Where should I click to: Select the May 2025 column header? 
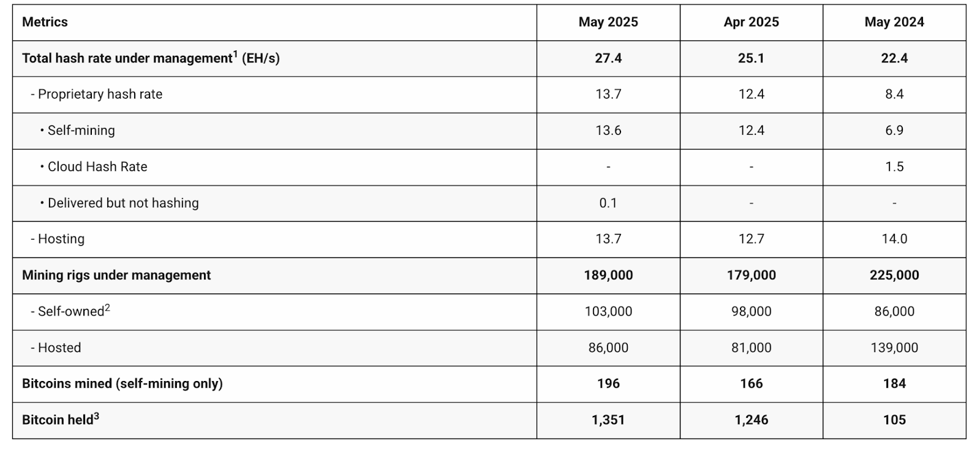608,22
